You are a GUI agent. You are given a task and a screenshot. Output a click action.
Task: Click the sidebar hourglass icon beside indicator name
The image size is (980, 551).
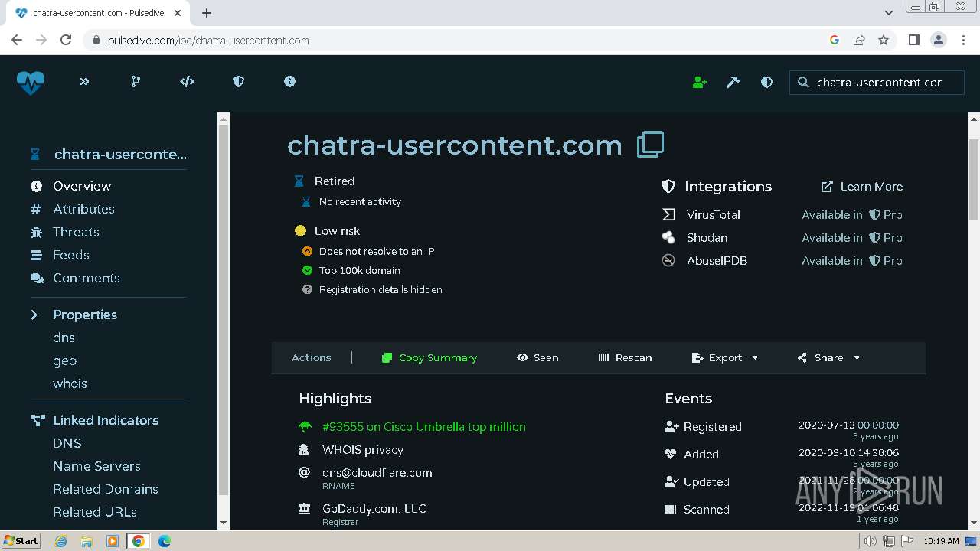tap(34, 155)
